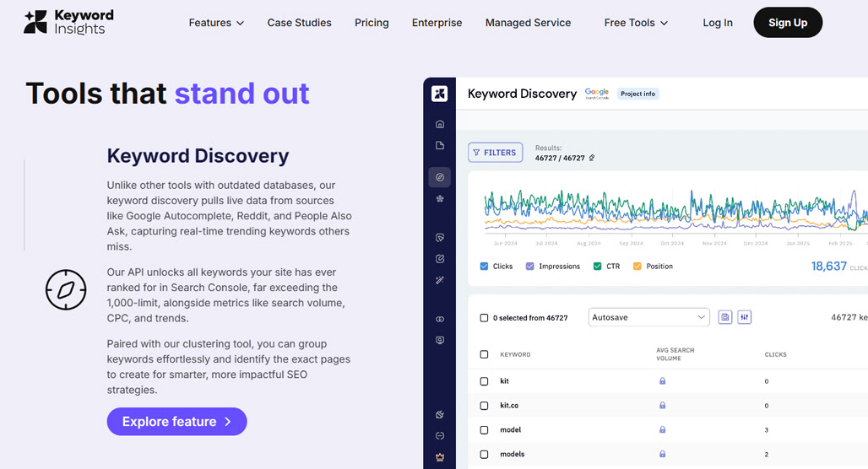Click the Keyword Insights logo
This screenshot has width=868, height=469.
[x=68, y=23]
